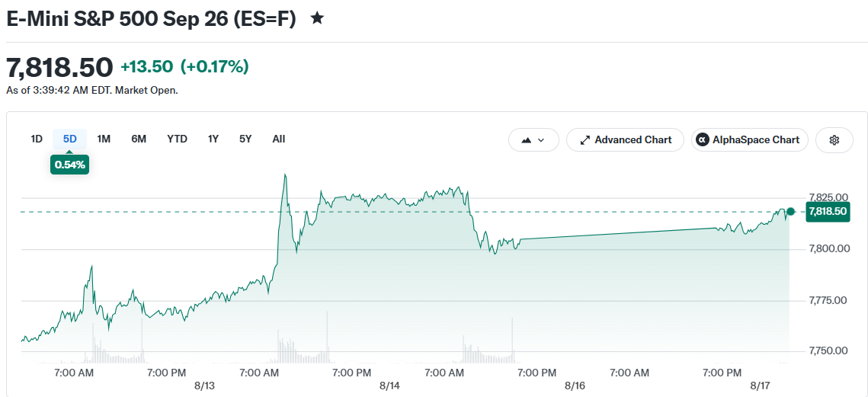Open the AlphaSpace Chart
The width and height of the screenshot is (868, 397).
click(x=750, y=140)
